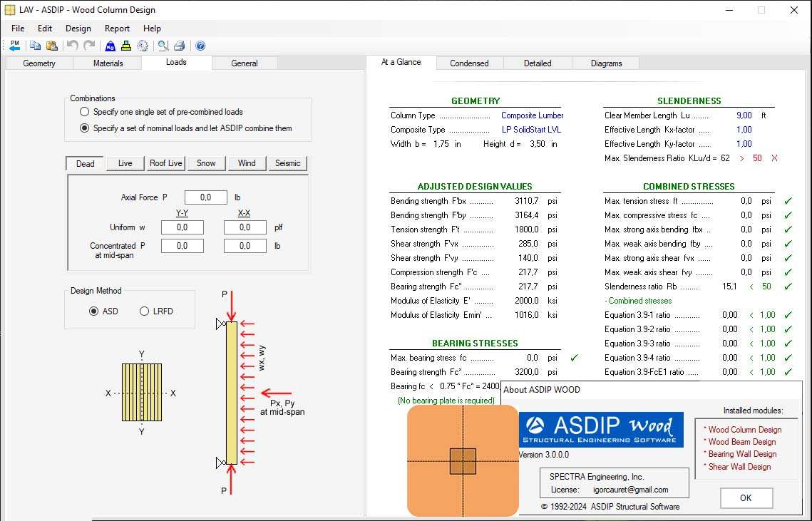
Task: Click the print preview magnifier icon
Action: (163, 46)
